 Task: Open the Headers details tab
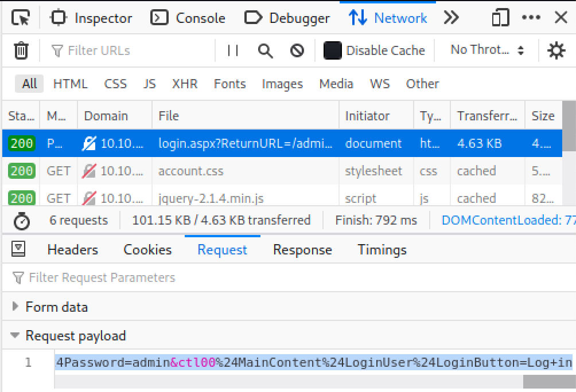coord(73,250)
